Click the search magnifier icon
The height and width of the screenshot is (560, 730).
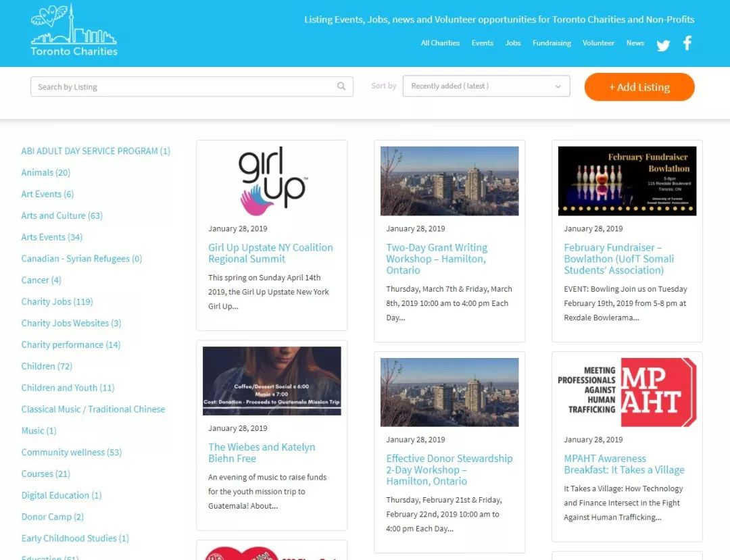tap(341, 86)
